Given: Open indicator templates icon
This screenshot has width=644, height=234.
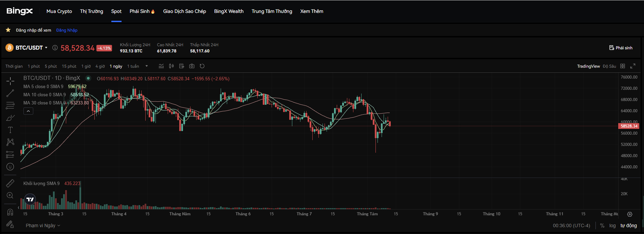Looking at the screenshot, I should (x=182, y=66).
